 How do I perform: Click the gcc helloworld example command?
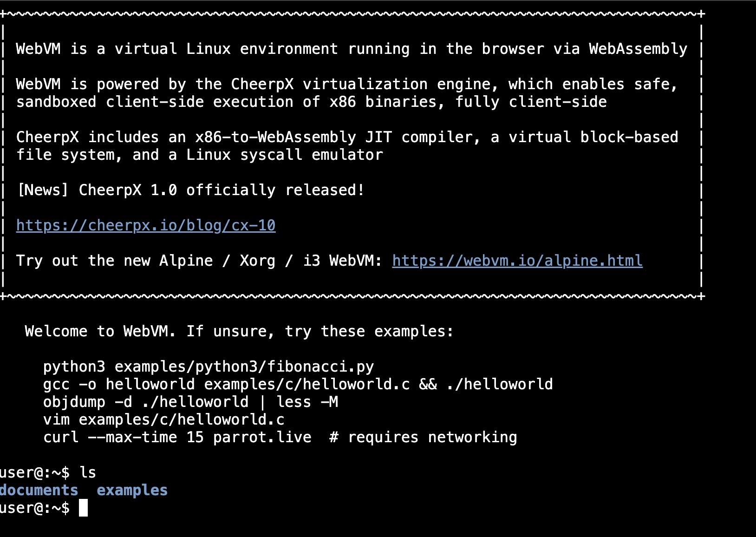[x=298, y=385]
